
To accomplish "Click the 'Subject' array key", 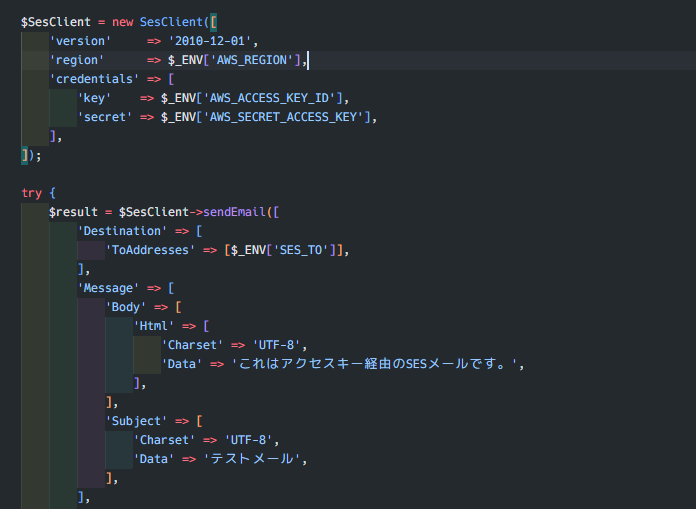I will (x=140, y=421).
